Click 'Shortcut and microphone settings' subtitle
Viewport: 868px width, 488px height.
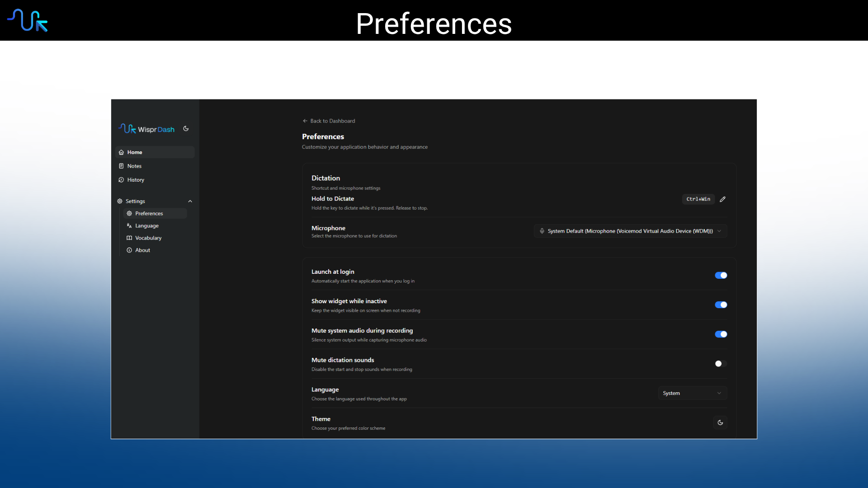point(346,188)
